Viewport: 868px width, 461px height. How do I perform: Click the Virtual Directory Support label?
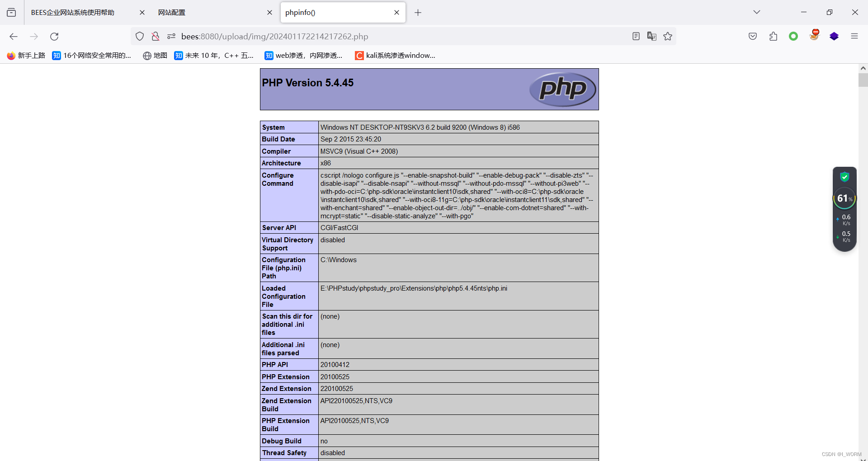click(x=288, y=244)
